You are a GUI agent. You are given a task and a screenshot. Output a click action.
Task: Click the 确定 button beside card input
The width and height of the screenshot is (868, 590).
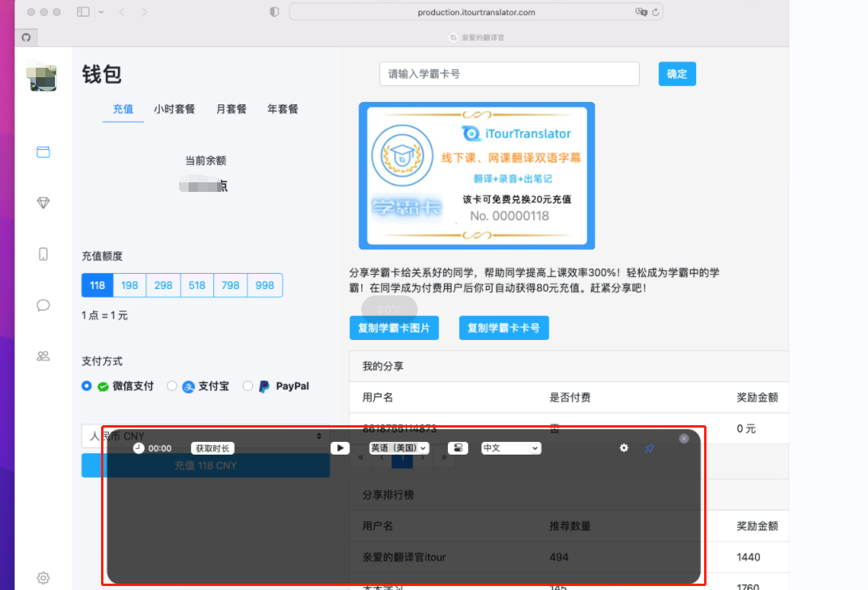tap(677, 74)
